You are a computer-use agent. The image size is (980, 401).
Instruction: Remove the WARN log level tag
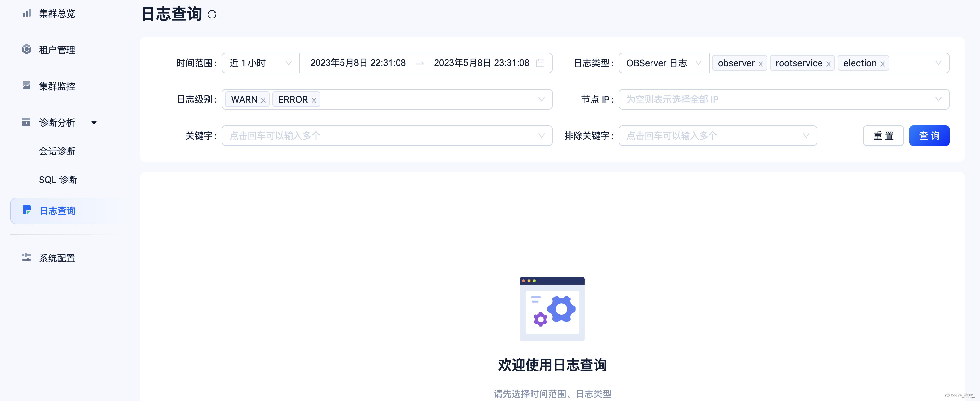[263, 100]
